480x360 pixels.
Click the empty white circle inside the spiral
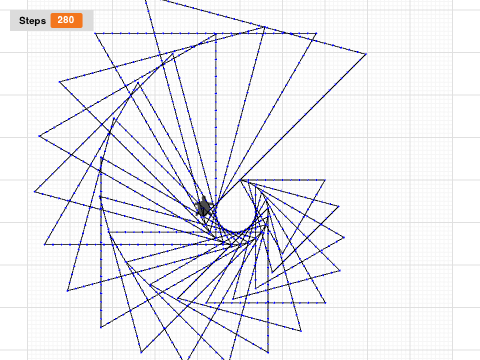click(x=236, y=212)
